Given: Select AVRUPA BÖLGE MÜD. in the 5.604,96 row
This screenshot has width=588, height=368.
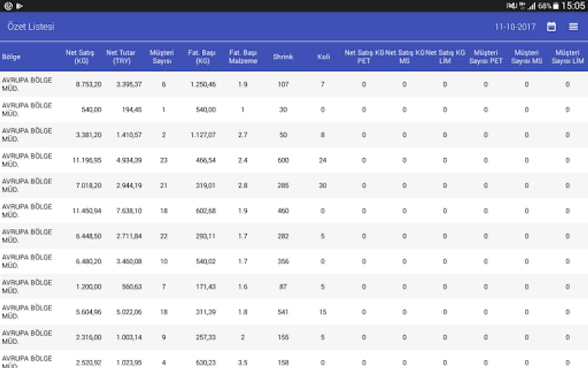Looking at the screenshot, I should click(27, 312).
